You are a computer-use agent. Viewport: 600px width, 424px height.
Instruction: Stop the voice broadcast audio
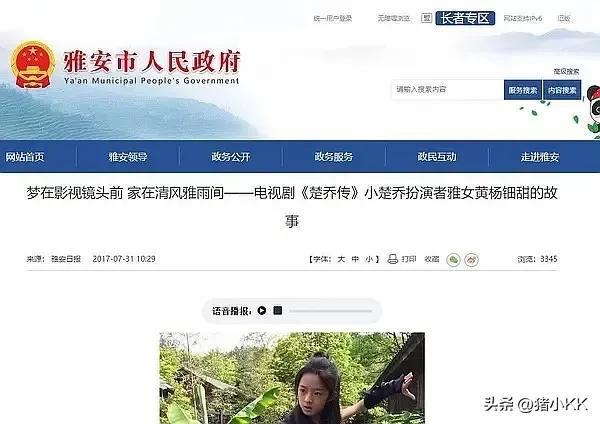pos(278,310)
